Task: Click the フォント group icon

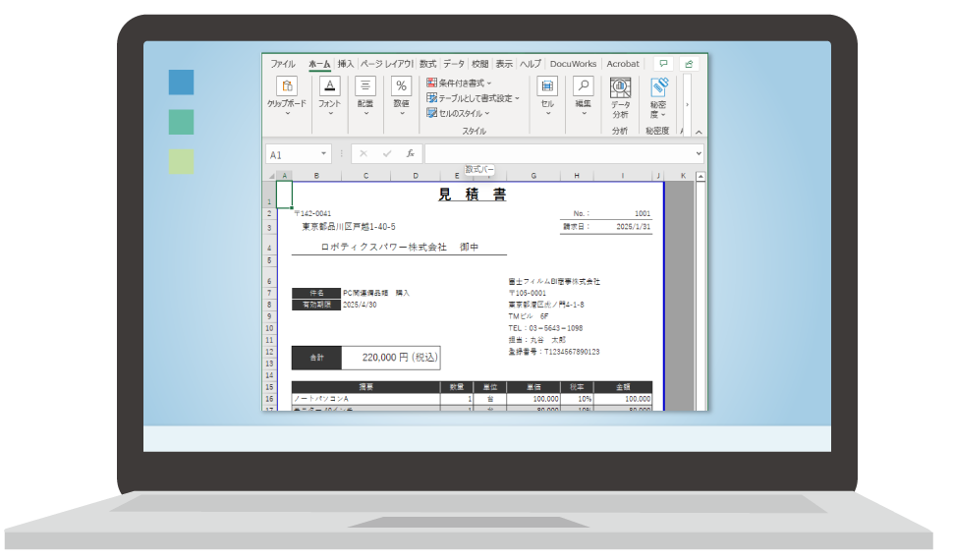Action: click(329, 86)
